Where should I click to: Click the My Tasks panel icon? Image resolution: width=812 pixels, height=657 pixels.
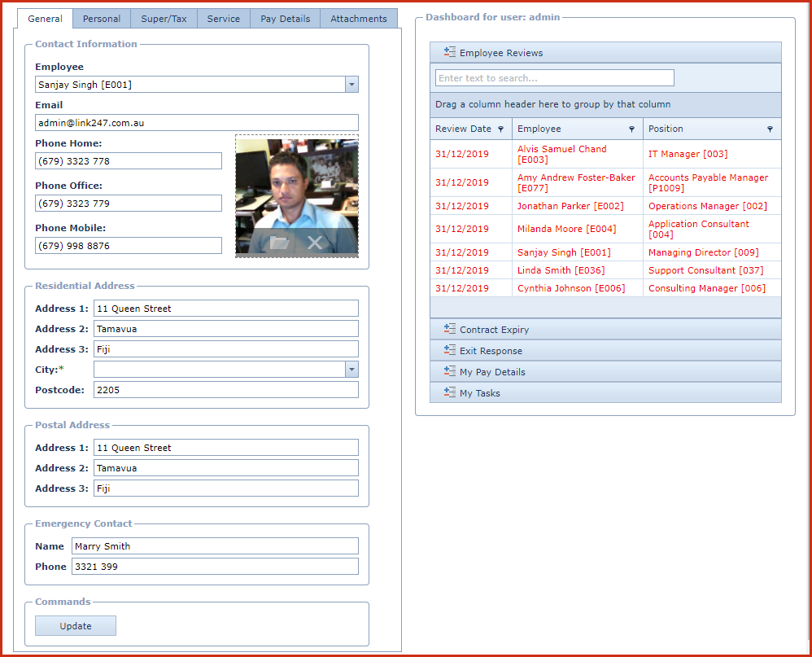[x=449, y=392]
